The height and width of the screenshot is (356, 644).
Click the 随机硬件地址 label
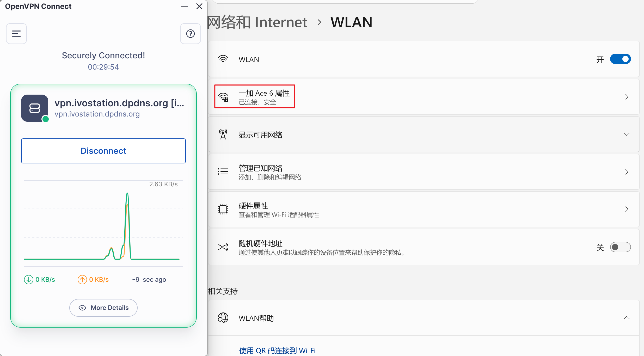pos(261,243)
